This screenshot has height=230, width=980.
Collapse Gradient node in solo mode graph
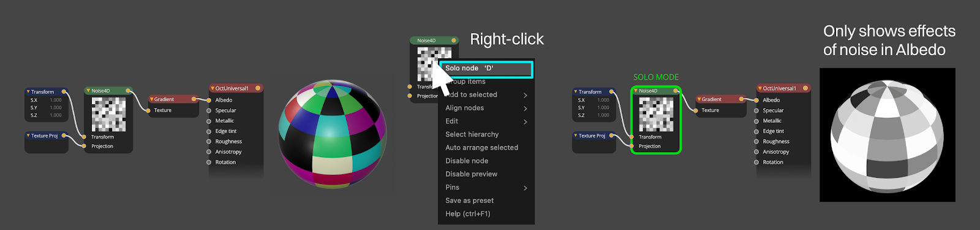699,99
